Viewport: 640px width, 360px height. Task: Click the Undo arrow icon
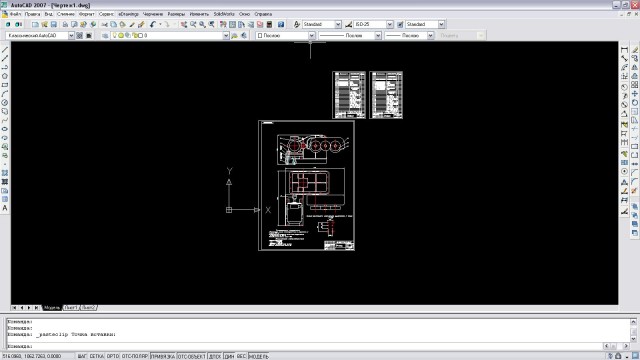coord(152,24)
